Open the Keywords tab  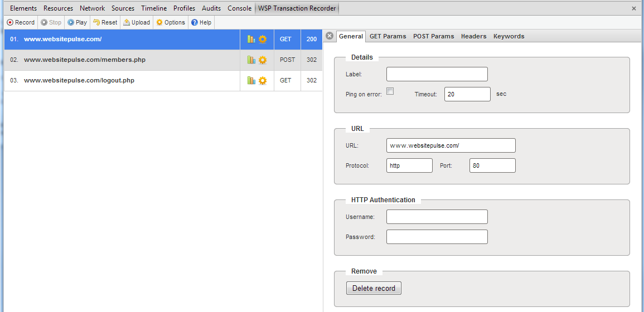(x=509, y=36)
